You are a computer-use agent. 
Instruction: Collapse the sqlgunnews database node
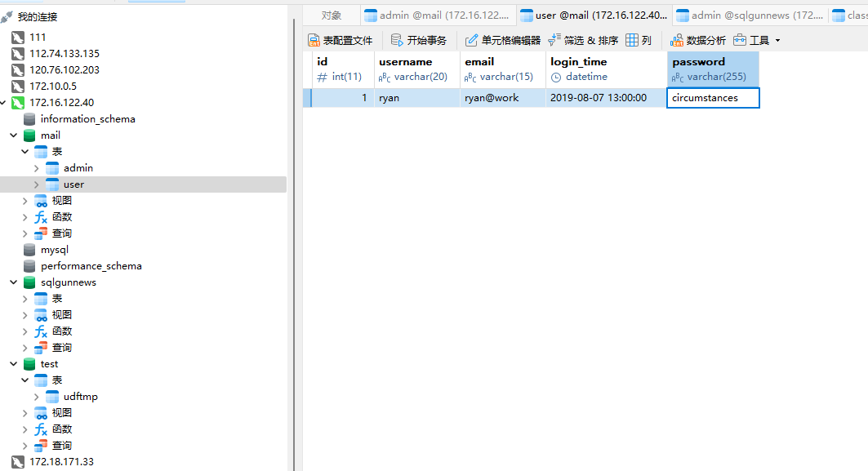(14, 282)
